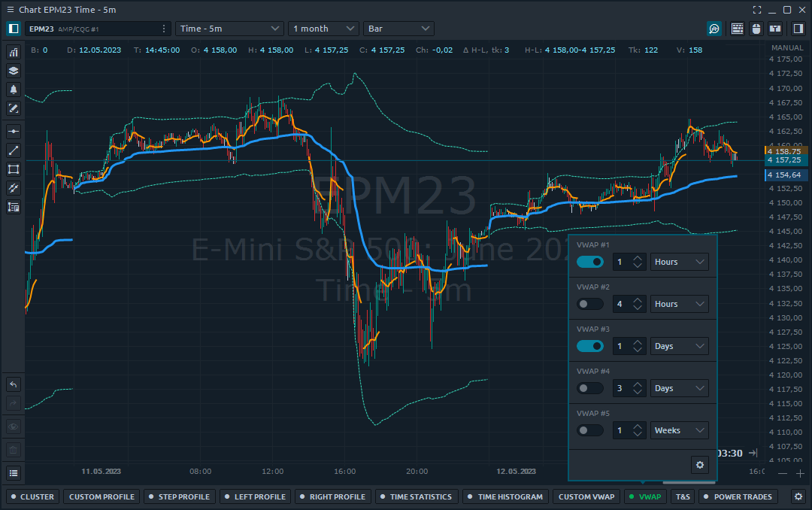Viewport: 812px width, 510px height.
Task: Open the indicators chart icon
Action: point(14,52)
